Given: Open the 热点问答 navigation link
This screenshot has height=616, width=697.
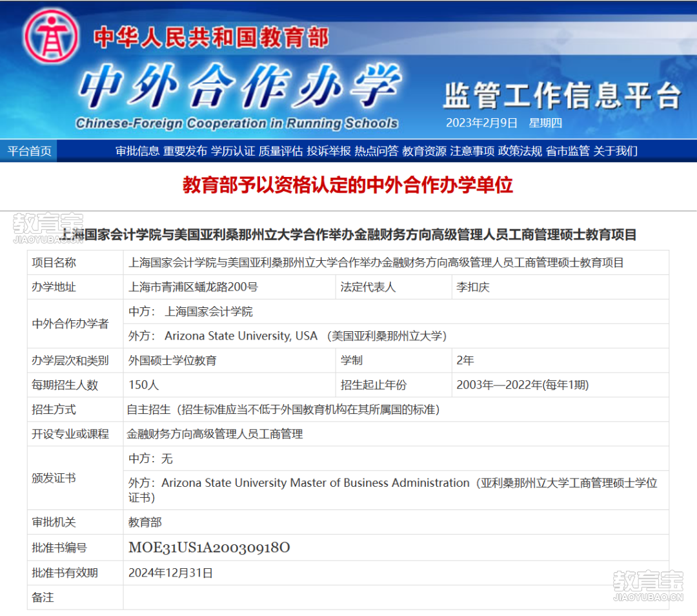Looking at the screenshot, I should (376, 151).
